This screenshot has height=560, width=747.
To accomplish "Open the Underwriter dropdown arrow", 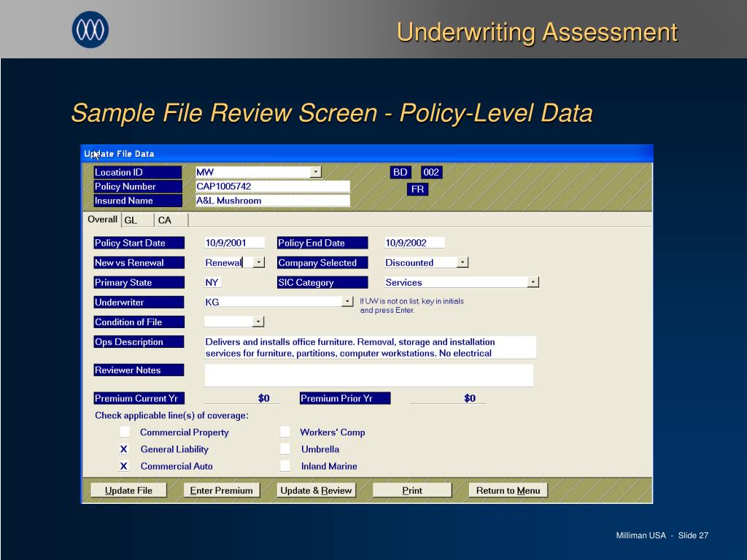I will click(348, 301).
